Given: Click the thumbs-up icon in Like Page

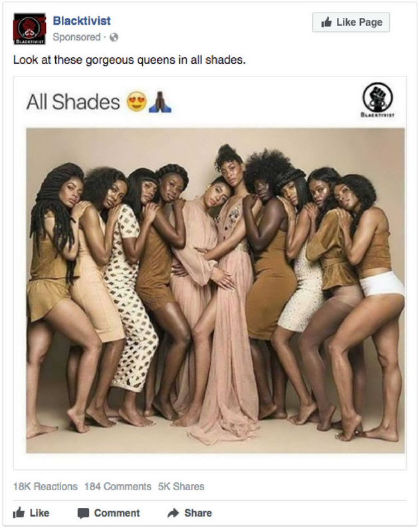Looking at the screenshot, I should click(326, 23).
